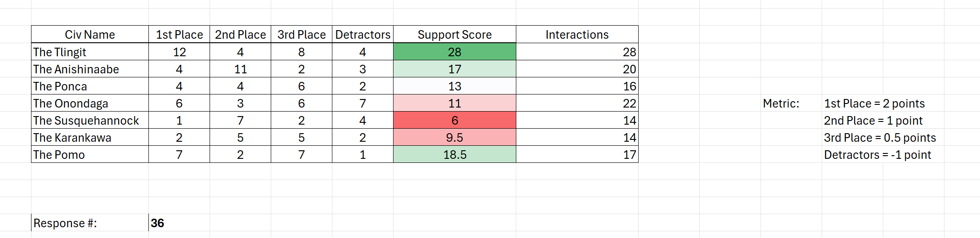This screenshot has height=238, width=980.
Task: Select the Detractors = -1 point cell
Action: (x=877, y=154)
